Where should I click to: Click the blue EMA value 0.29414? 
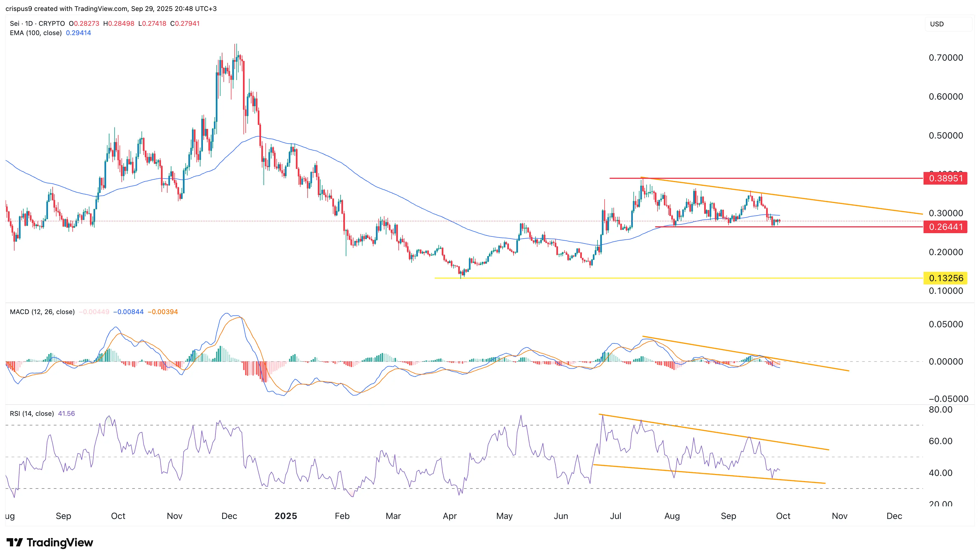[78, 33]
